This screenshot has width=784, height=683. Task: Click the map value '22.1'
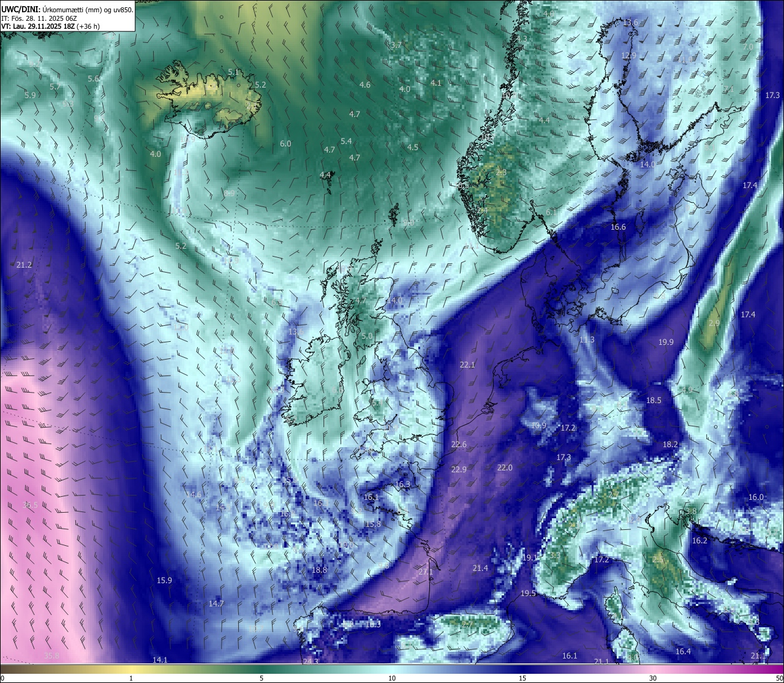point(467,364)
